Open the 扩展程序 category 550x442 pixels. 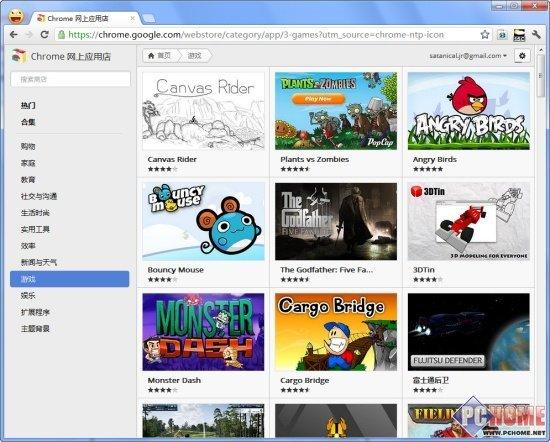click(35, 312)
